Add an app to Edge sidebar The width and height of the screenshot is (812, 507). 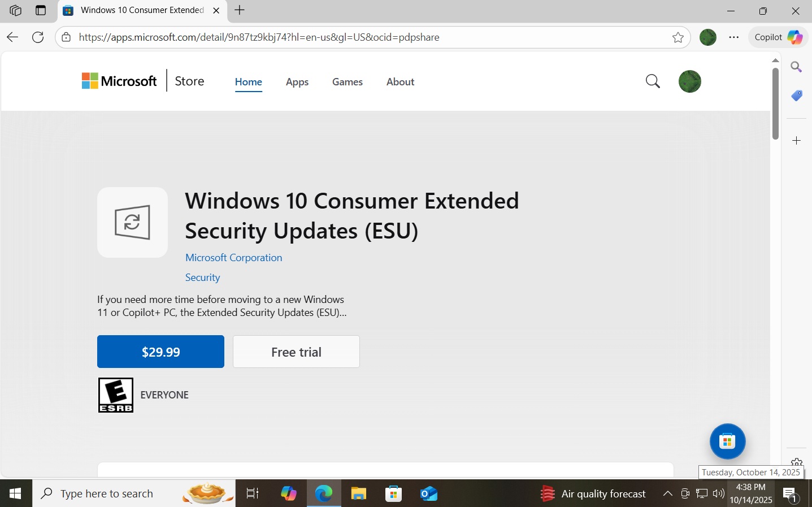pyautogui.click(x=797, y=141)
